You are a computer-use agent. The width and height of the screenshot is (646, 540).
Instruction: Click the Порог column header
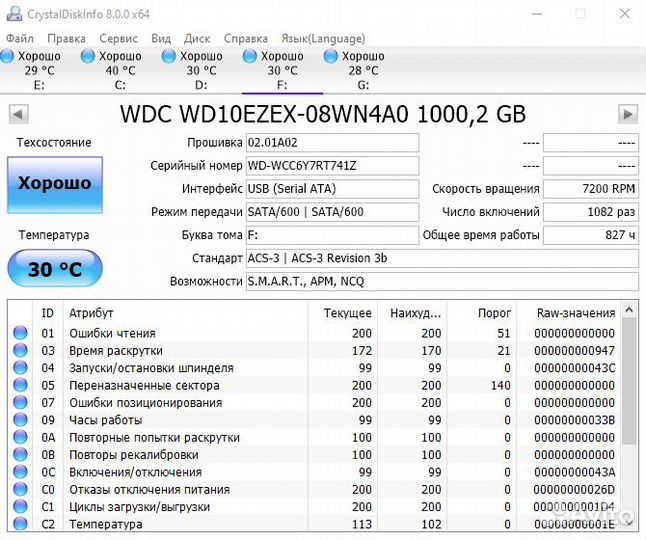tap(482, 313)
